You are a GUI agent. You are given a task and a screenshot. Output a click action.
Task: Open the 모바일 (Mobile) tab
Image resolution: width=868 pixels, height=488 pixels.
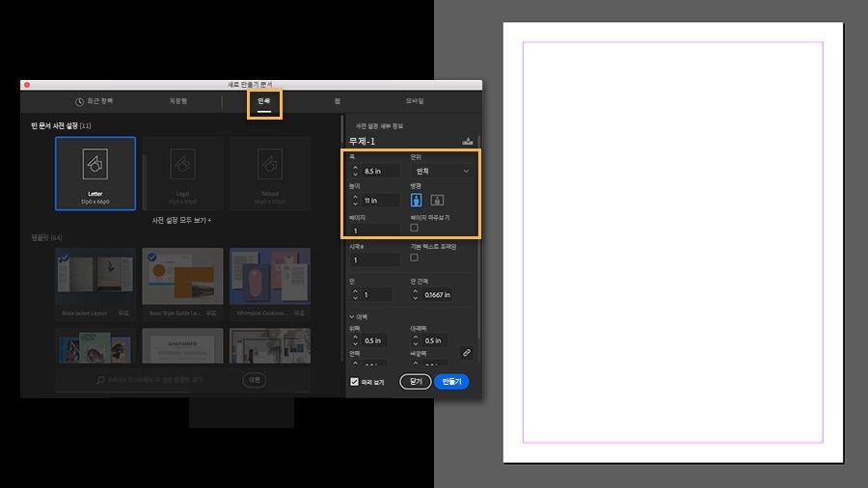pyautogui.click(x=415, y=101)
